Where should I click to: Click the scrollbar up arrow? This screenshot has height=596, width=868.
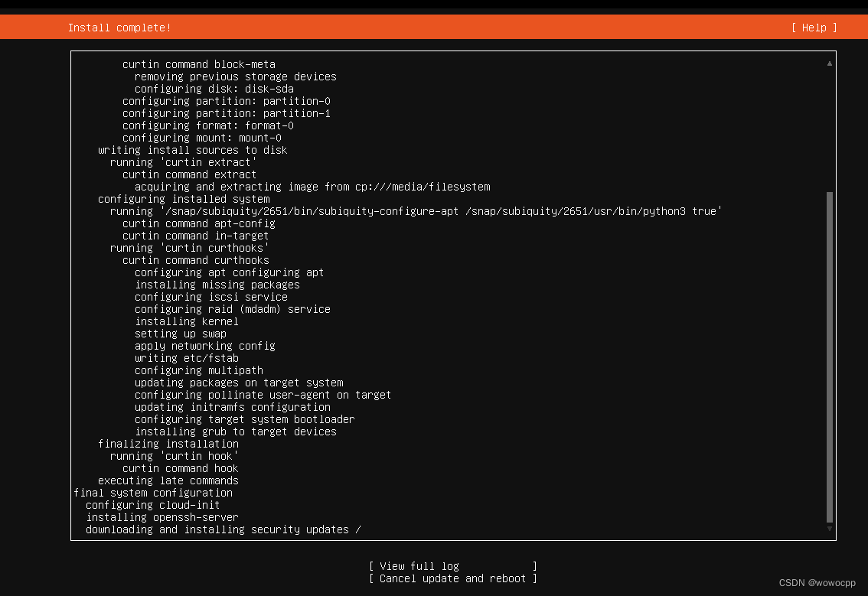click(x=829, y=64)
